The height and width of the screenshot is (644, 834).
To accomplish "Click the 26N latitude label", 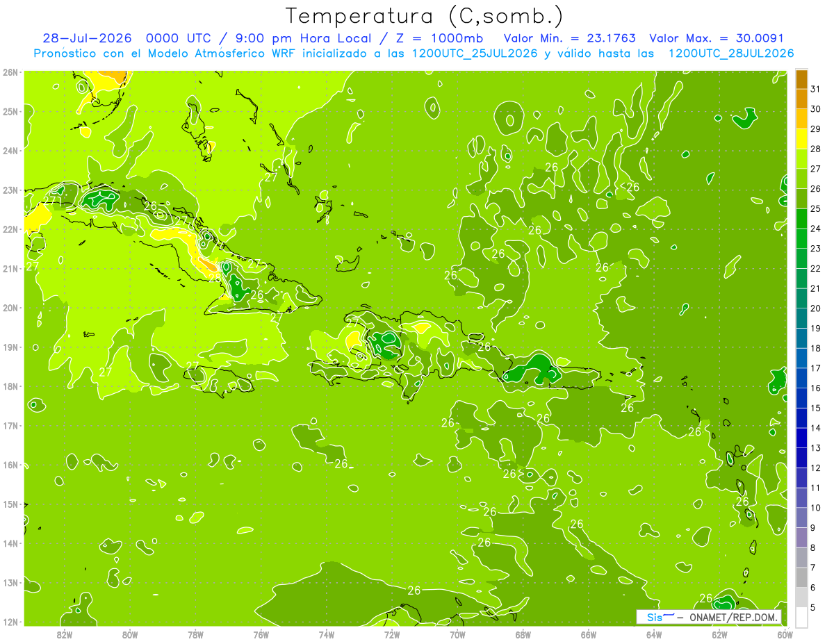I will (10, 72).
